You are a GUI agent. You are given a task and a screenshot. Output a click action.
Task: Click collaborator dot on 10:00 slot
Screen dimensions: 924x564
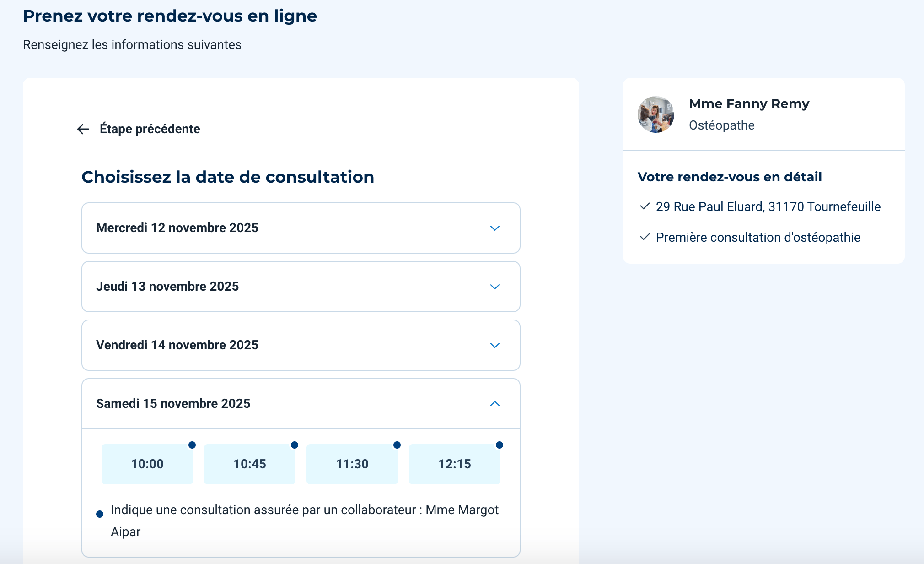pyautogui.click(x=192, y=445)
